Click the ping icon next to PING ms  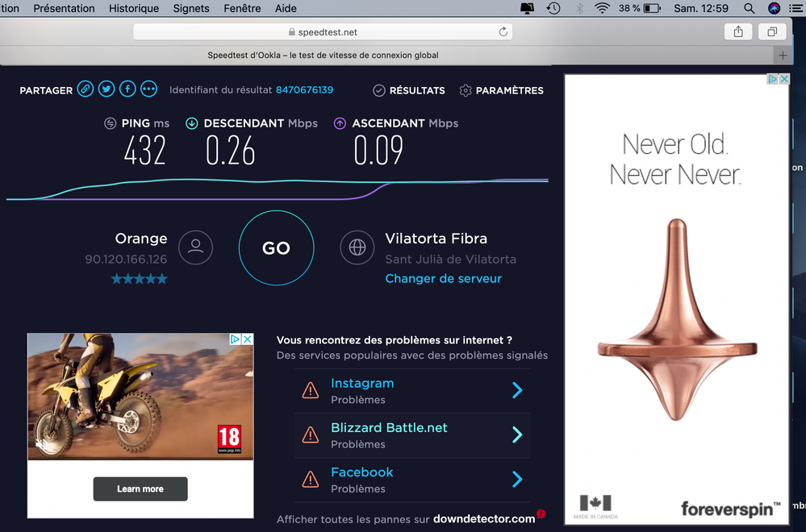click(110, 123)
